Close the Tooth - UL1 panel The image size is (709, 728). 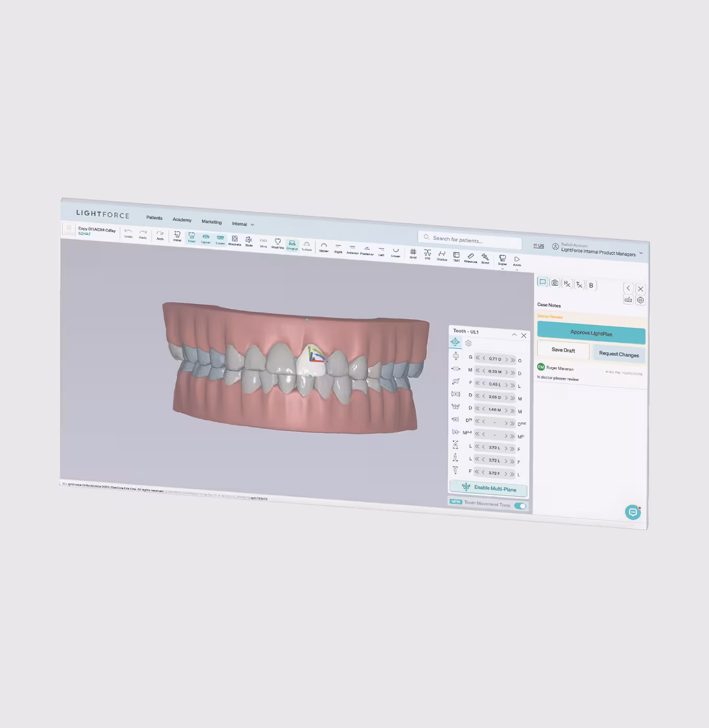point(524,336)
